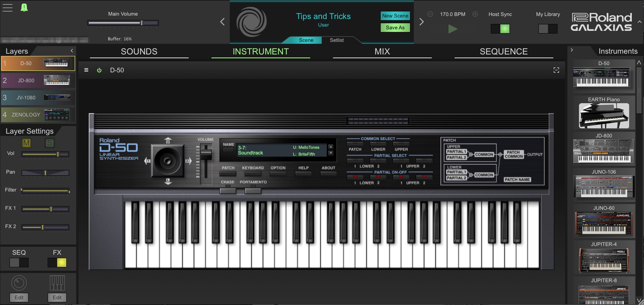Select the EARTH Piano instrument thumbnail
Viewport: 644px width, 305px height.
[604, 113]
